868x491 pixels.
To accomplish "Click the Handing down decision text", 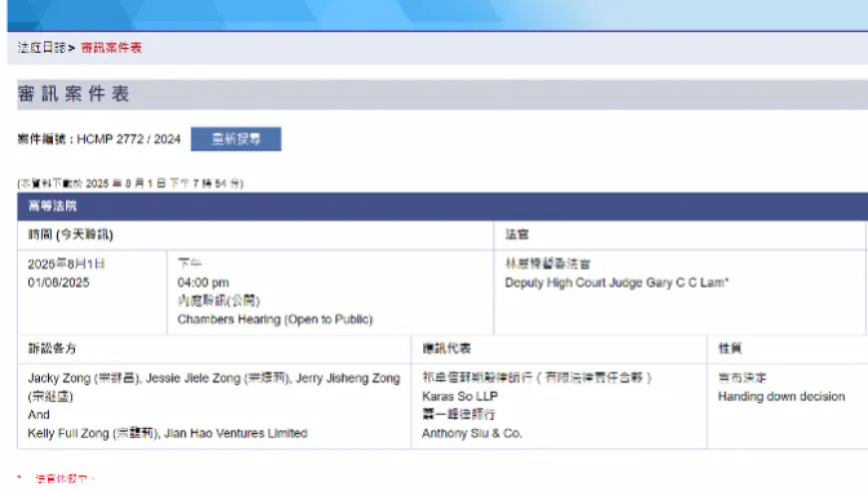I will click(780, 396).
